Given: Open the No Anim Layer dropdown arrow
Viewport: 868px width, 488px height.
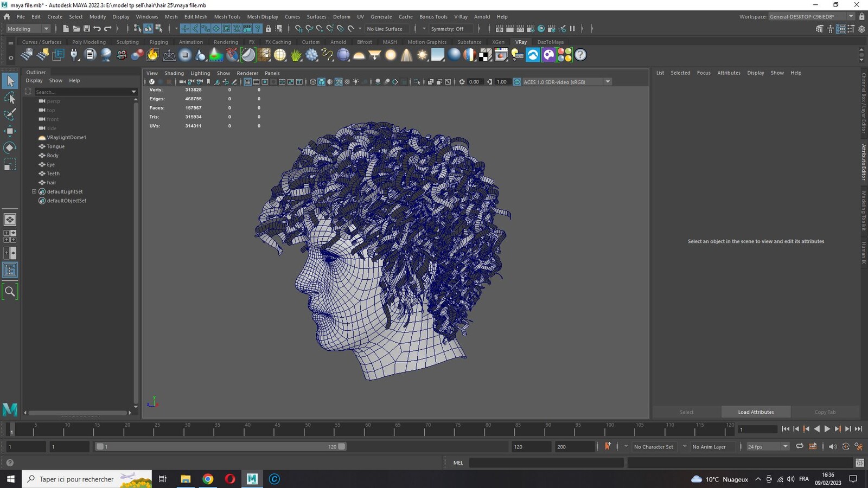Looking at the screenshot, I should tap(685, 446).
